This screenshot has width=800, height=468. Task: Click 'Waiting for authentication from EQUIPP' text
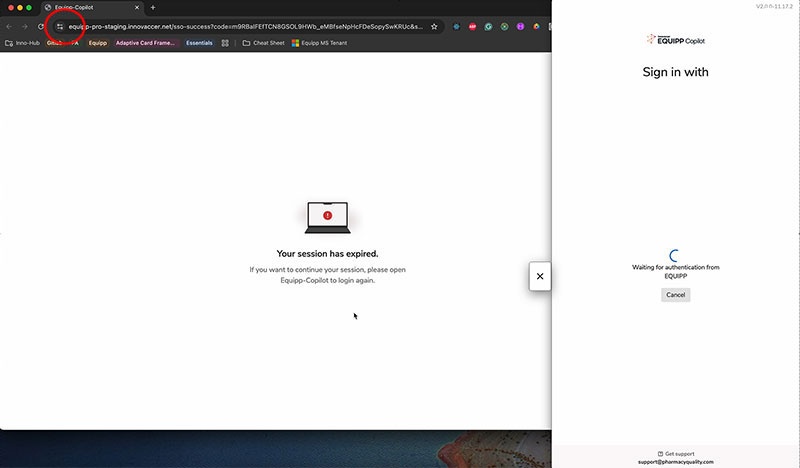(676, 272)
